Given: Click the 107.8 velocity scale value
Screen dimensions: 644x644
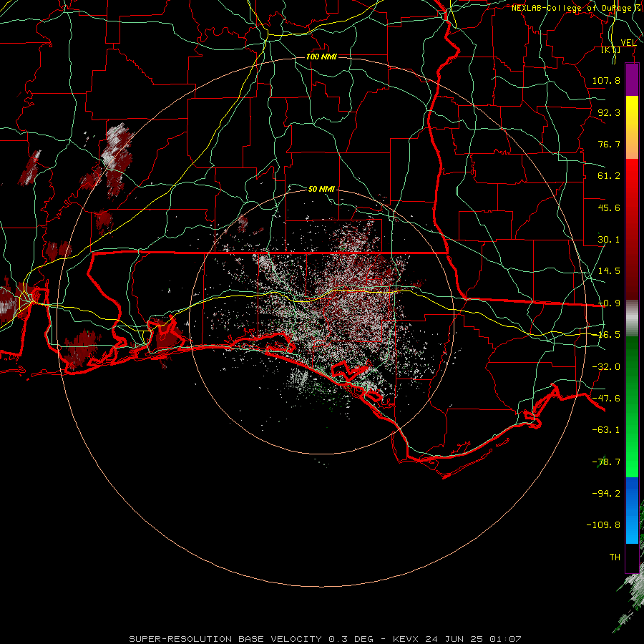Looking at the screenshot, I should pyautogui.click(x=606, y=80).
